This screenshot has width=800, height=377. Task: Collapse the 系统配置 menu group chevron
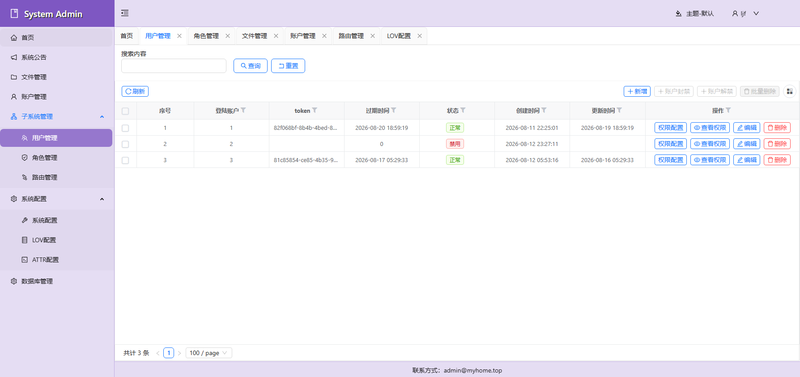102,199
